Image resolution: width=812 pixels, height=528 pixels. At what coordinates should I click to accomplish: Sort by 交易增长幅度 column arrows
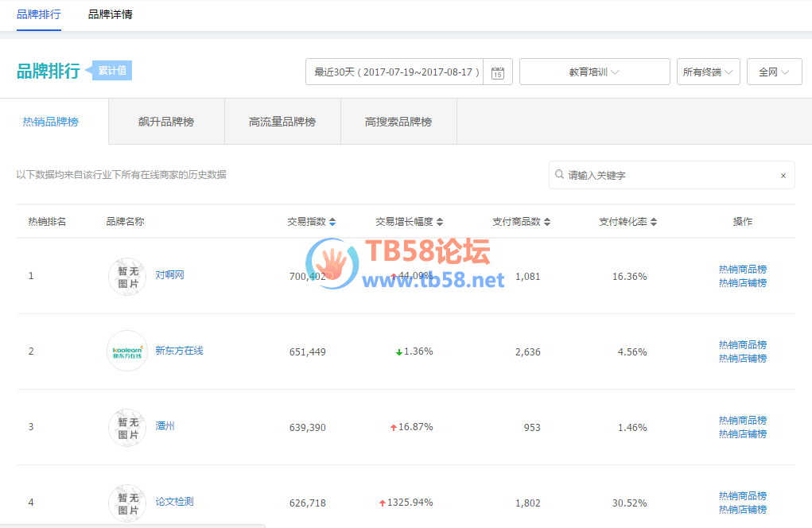tap(440, 222)
